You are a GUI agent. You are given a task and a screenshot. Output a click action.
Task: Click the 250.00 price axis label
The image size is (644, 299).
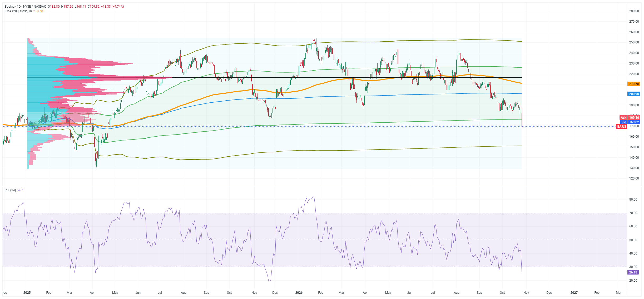(x=634, y=42)
